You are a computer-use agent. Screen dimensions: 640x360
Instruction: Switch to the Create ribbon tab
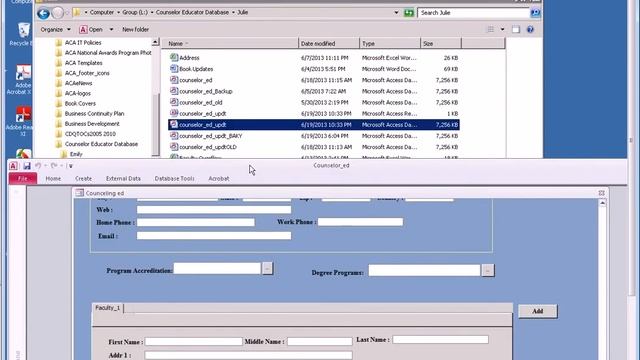tap(83, 179)
